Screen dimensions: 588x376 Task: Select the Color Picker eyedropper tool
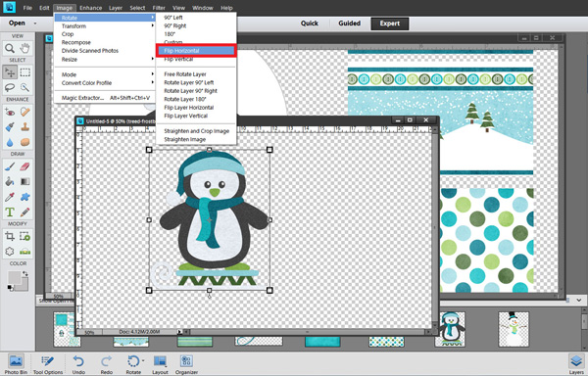(x=10, y=197)
